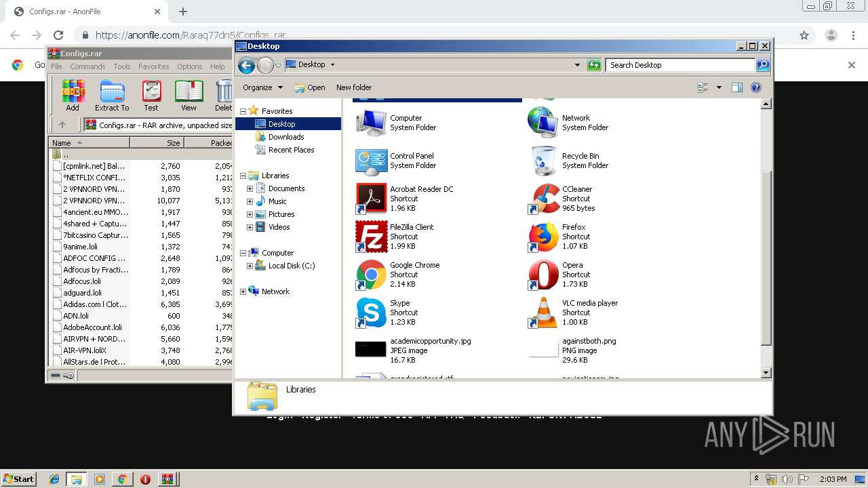Open WinRAR Options menu
This screenshot has height=488, width=868.
(190, 66)
